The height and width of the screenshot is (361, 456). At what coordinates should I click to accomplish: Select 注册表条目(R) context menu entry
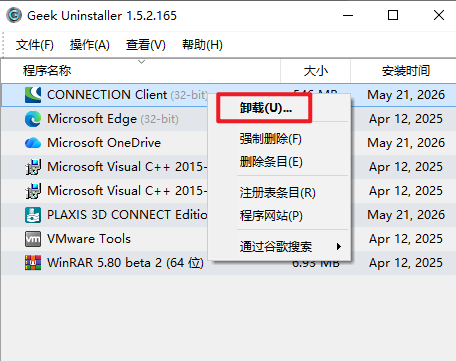point(277,192)
